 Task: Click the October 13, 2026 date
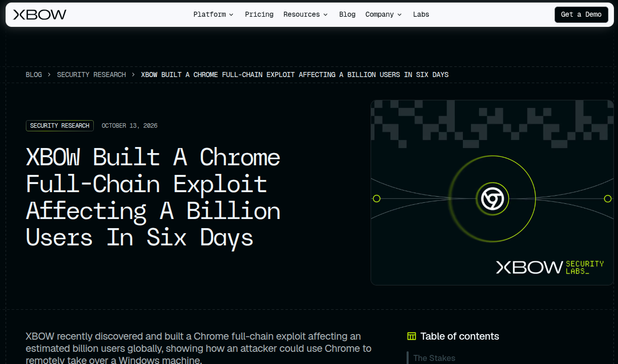129,126
